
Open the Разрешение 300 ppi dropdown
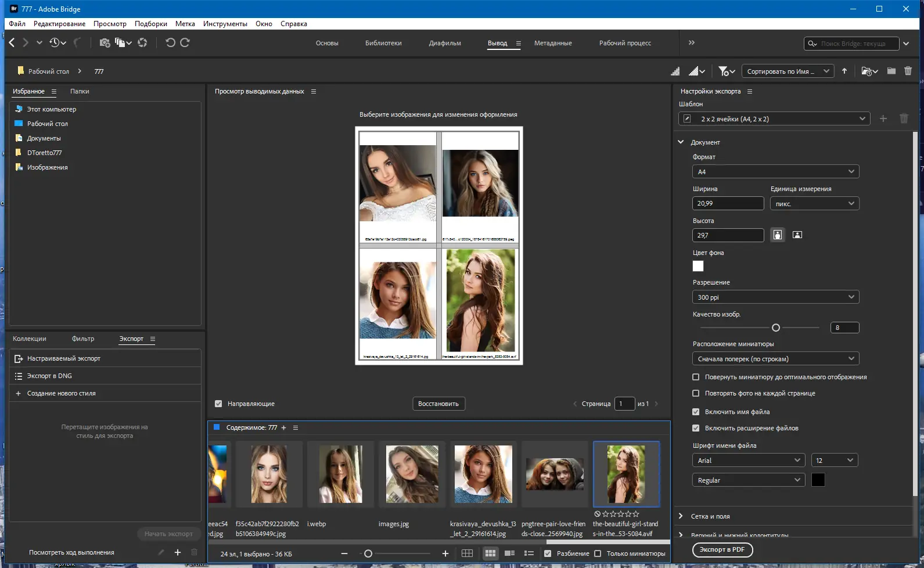(775, 297)
